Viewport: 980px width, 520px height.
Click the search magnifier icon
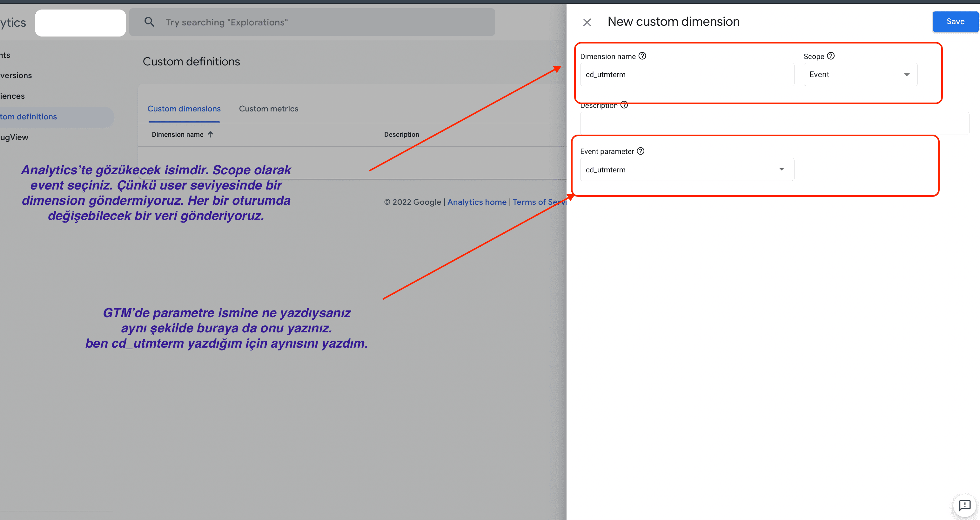[150, 22]
